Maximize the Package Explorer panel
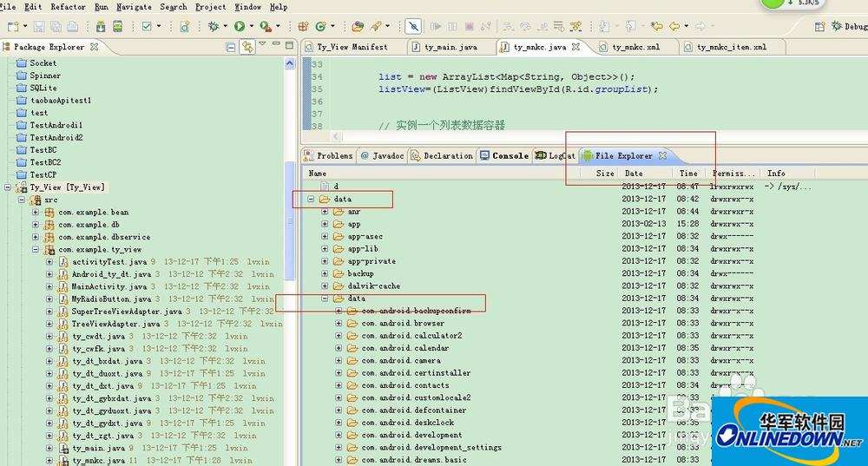This screenshot has width=868, height=466. 289,45
